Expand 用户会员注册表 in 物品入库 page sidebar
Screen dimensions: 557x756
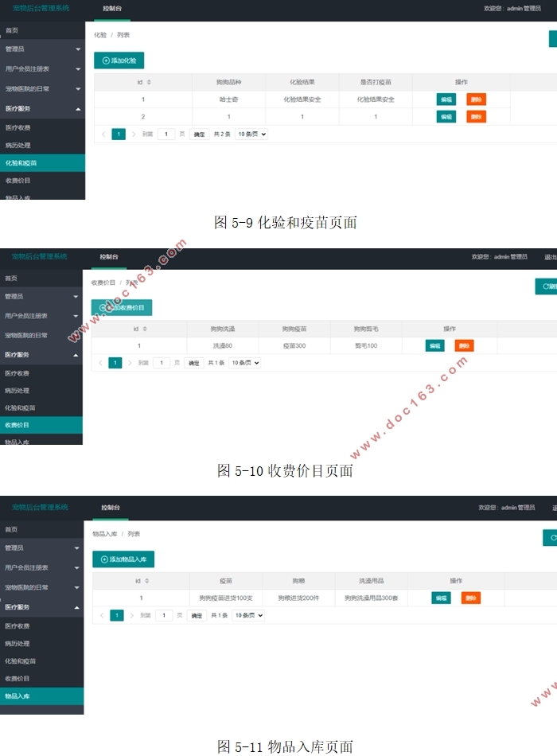click(x=42, y=567)
